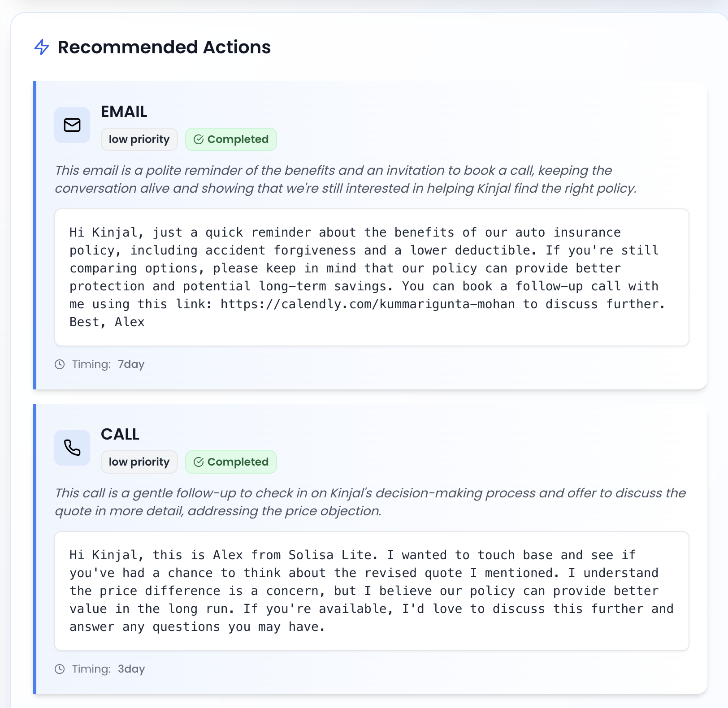The height and width of the screenshot is (708, 728).
Task: Click the clock icon beside Timing 3day
Action: (x=60, y=669)
